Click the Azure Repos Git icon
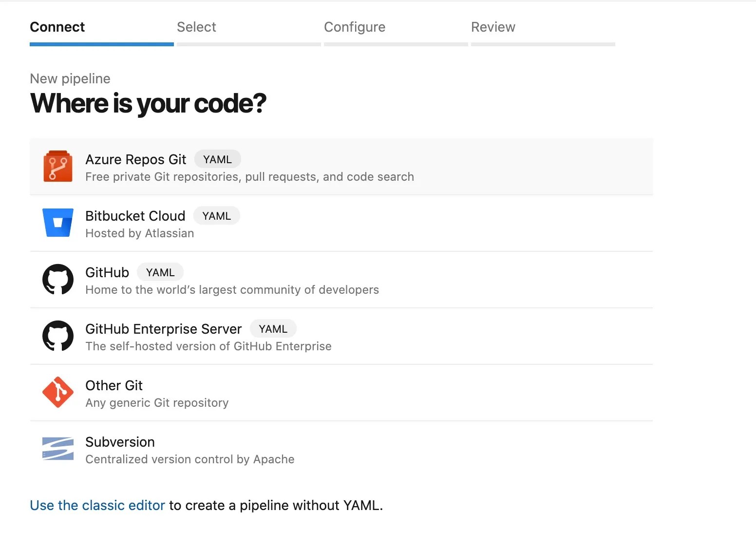The height and width of the screenshot is (549, 756). point(58,167)
